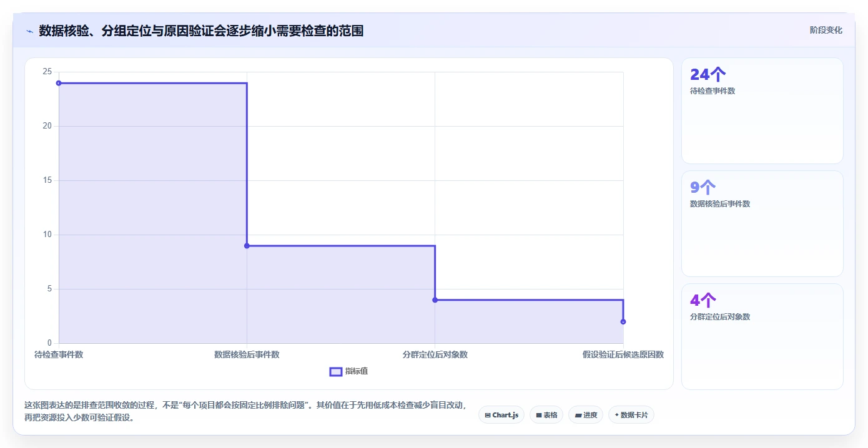Click the data point at 分群定位后对象数 value 4
The height and width of the screenshot is (448, 868).
pyautogui.click(x=435, y=300)
